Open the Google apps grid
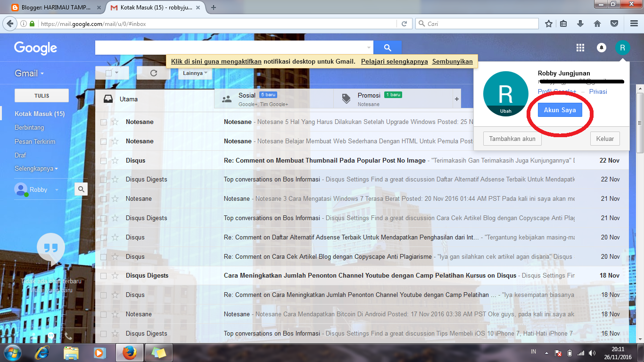 tap(580, 48)
